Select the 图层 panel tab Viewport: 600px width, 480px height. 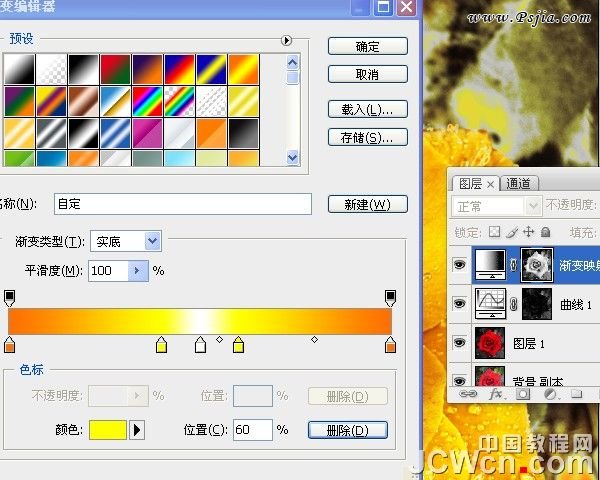[471, 184]
